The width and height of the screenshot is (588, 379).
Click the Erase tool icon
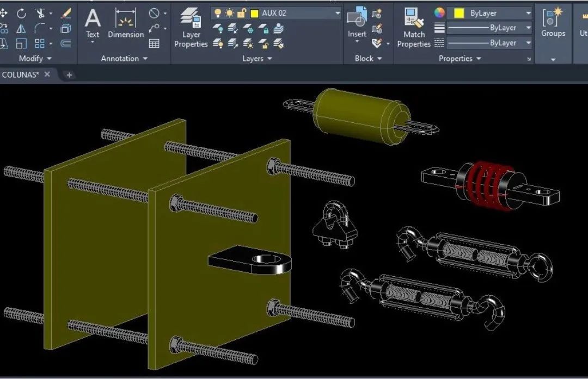coord(66,14)
